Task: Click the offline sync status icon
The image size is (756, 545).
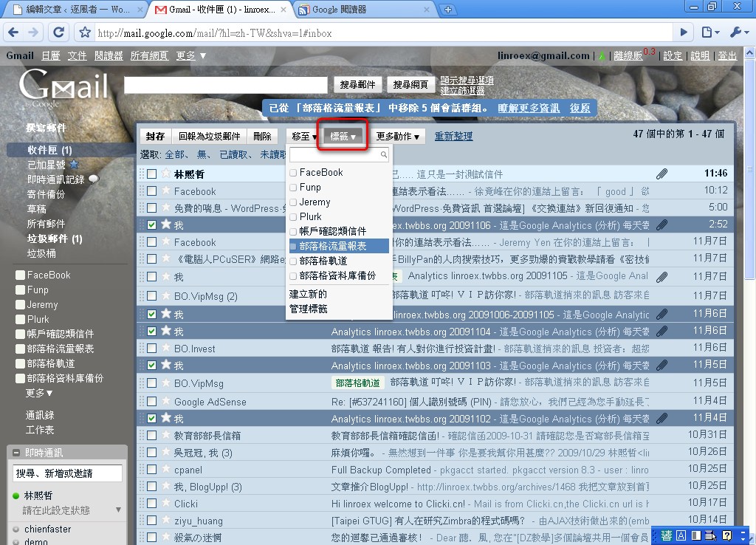Action: 602,56
